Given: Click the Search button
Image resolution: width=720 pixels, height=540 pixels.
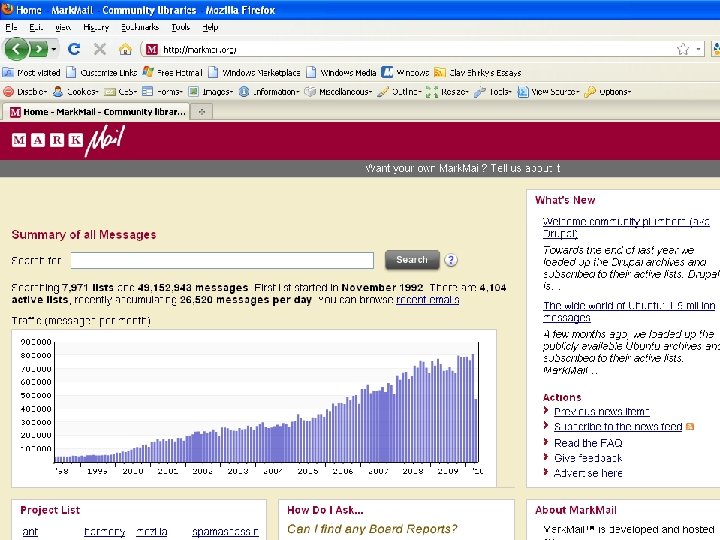Looking at the screenshot, I should click(412, 260).
